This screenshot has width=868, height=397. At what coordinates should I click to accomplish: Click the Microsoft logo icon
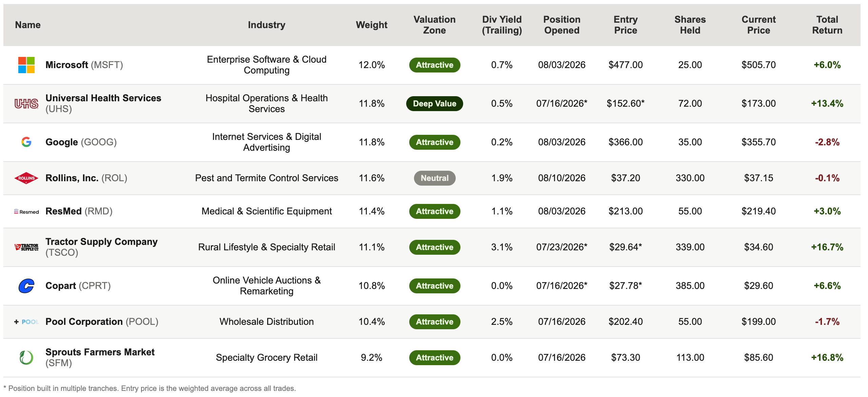26,65
